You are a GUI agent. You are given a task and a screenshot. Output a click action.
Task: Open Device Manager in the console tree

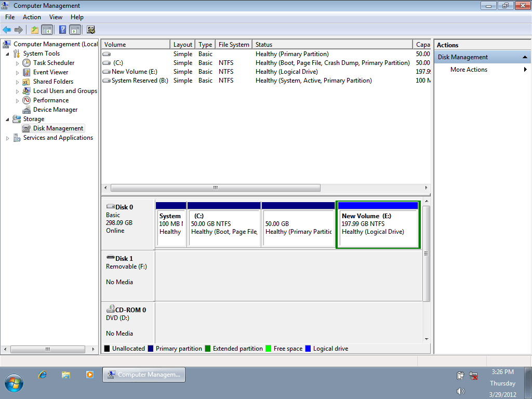(55, 110)
